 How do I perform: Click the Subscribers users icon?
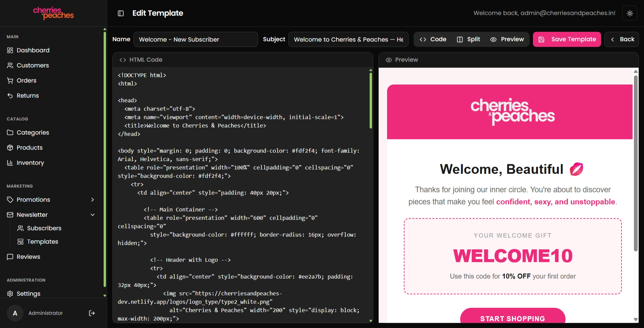pyautogui.click(x=20, y=228)
